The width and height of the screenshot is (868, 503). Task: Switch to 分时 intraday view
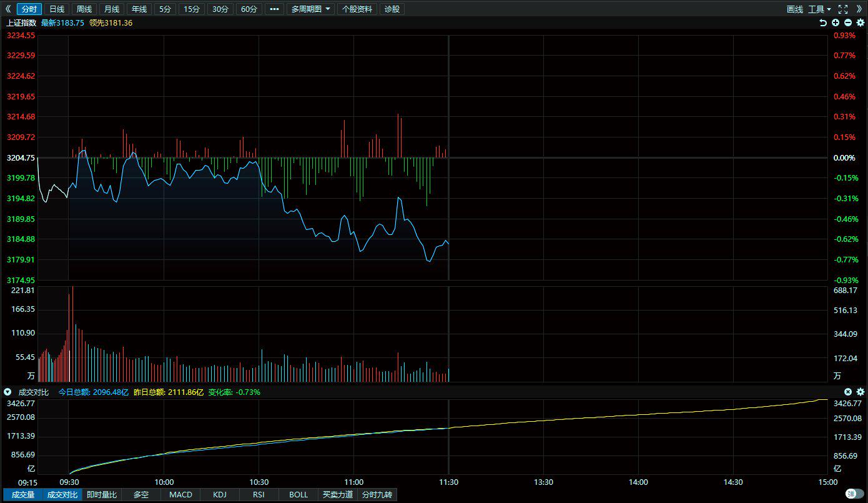point(29,9)
